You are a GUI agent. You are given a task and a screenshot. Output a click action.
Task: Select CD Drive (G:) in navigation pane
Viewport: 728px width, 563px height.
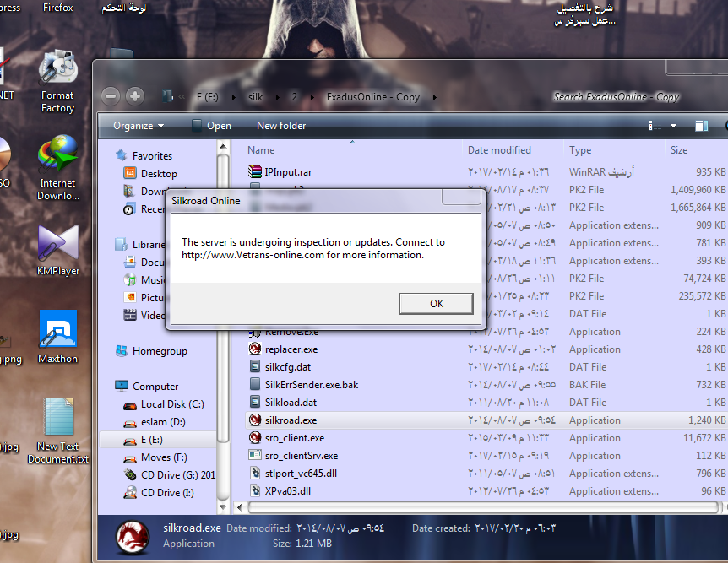click(170, 475)
